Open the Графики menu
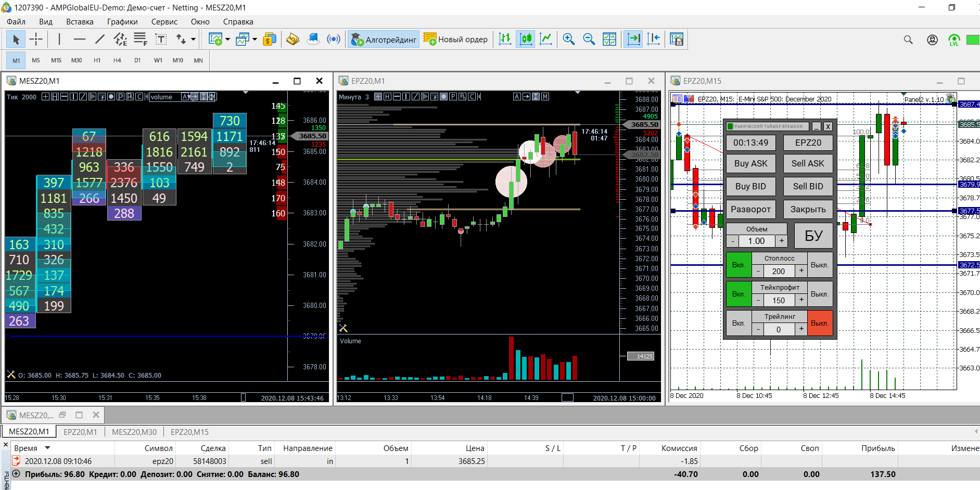980x490 pixels. point(122,22)
